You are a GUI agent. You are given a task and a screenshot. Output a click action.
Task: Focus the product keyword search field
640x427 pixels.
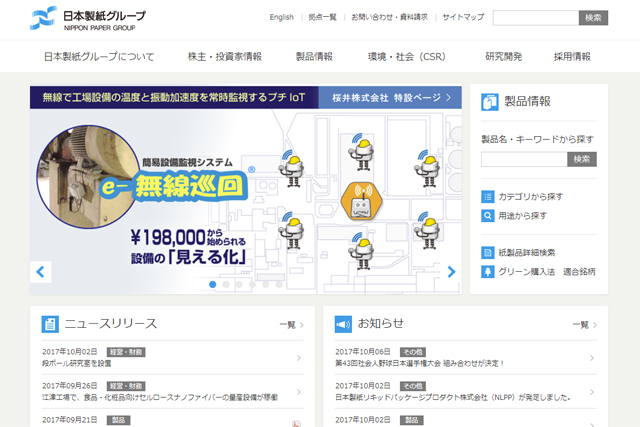[x=524, y=159]
